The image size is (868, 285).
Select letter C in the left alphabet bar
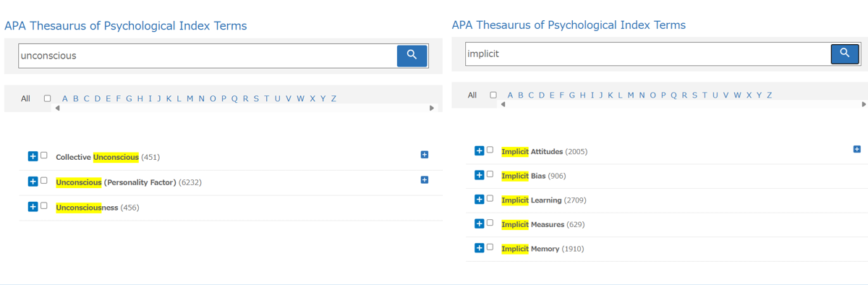click(x=87, y=98)
